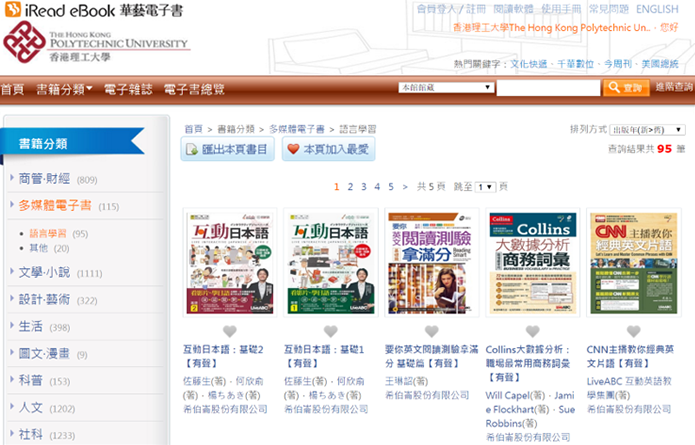Expand the 設計‧藝術 category
695x445 pixels.
pos(44,299)
